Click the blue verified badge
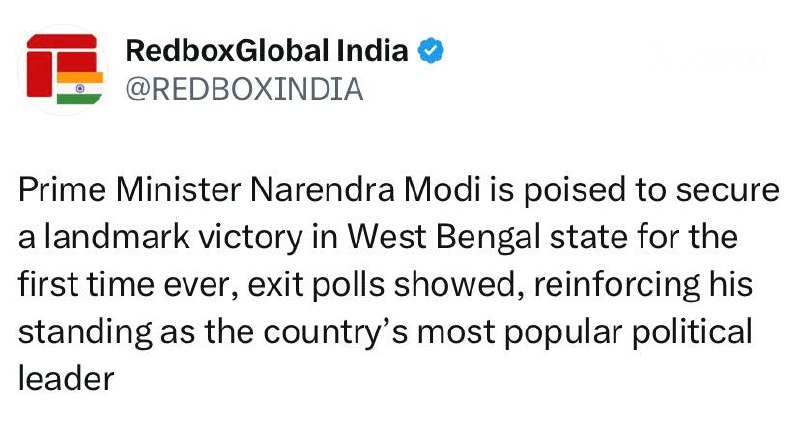Screen dimensions: 800x430 [x=431, y=50]
